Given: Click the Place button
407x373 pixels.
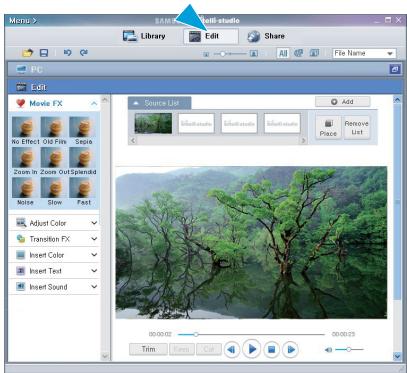Looking at the screenshot, I should click(x=328, y=128).
